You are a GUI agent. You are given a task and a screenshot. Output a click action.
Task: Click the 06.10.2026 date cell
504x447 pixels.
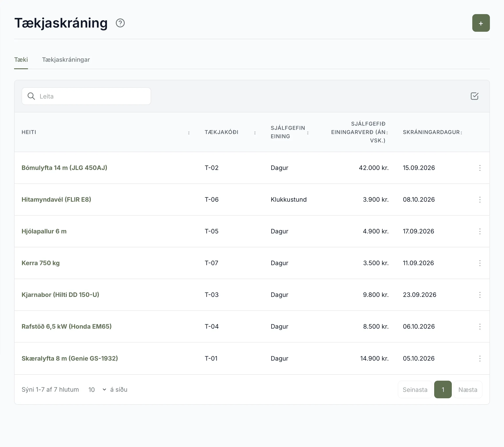(419, 327)
